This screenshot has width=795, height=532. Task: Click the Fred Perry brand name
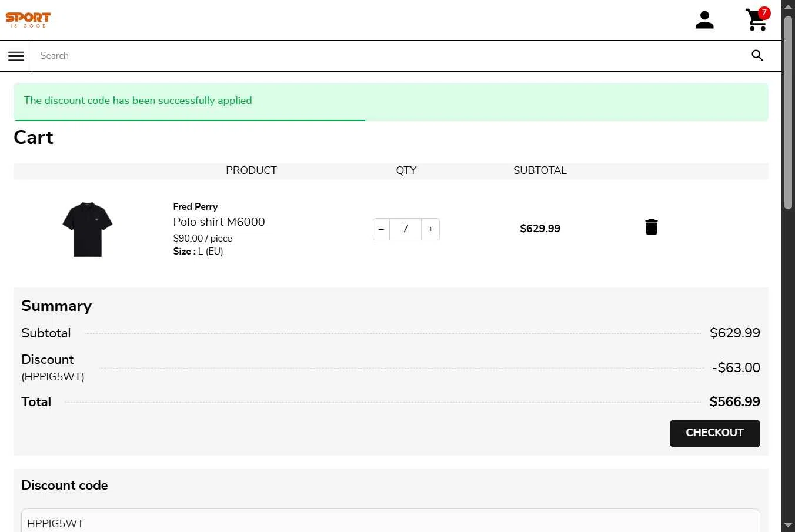click(195, 206)
